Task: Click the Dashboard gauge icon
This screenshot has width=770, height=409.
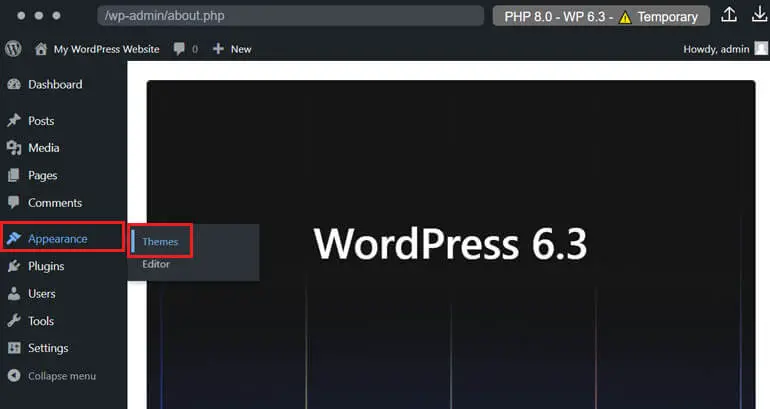Action: pos(14,84)
